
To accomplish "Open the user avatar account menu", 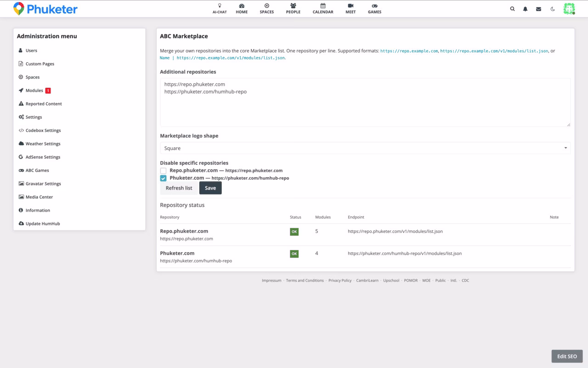I will 569,9.
